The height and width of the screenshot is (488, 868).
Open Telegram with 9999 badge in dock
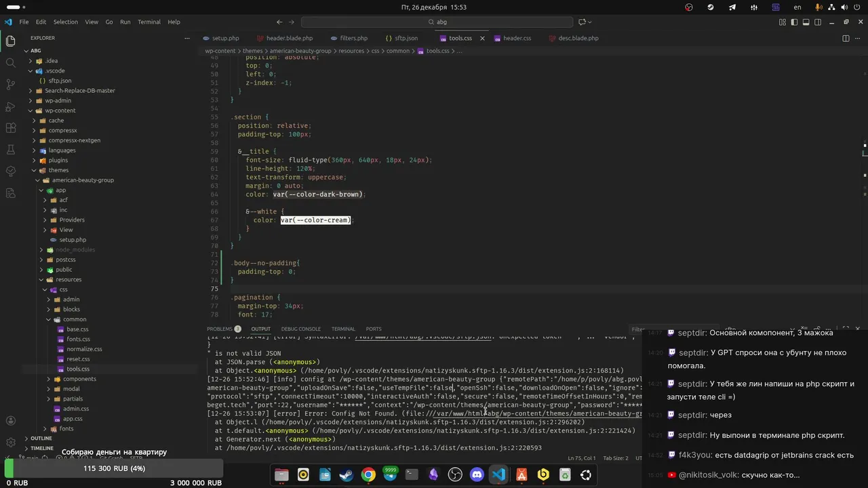pyautogui.click(x=390, y=474)
